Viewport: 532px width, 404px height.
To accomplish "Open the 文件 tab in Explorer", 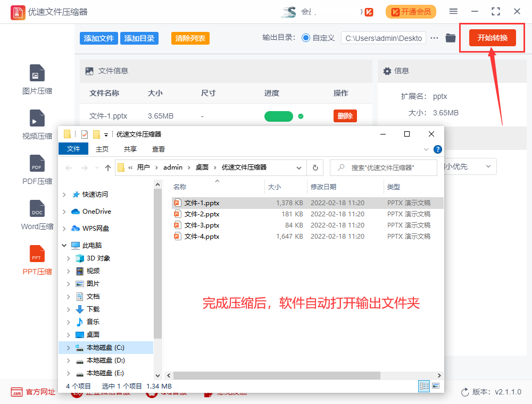I will tap(73, 149).
